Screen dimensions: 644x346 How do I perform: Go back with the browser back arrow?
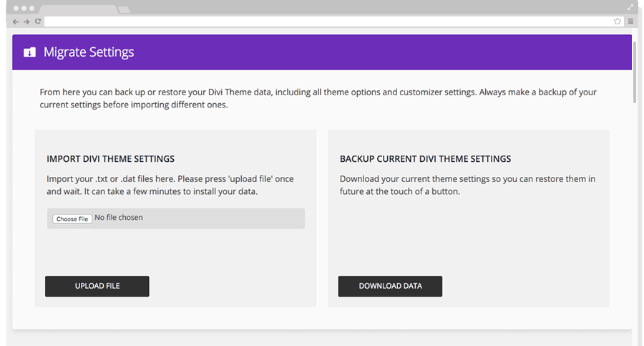pos(16,21)
